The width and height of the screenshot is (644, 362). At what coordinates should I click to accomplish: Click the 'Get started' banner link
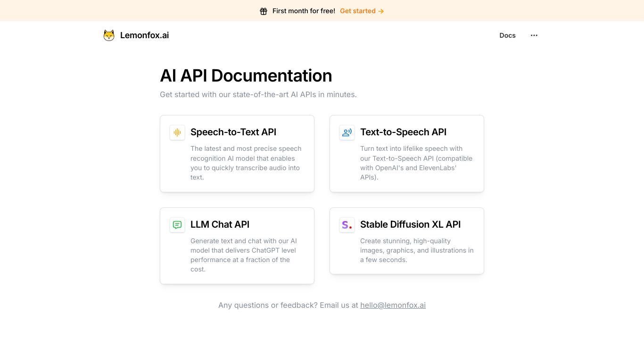pos(362,11)
